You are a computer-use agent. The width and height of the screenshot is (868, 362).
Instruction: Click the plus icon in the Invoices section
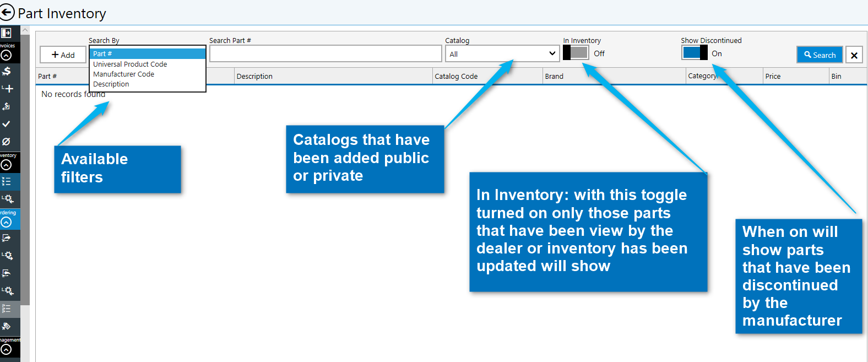(7, 88)
